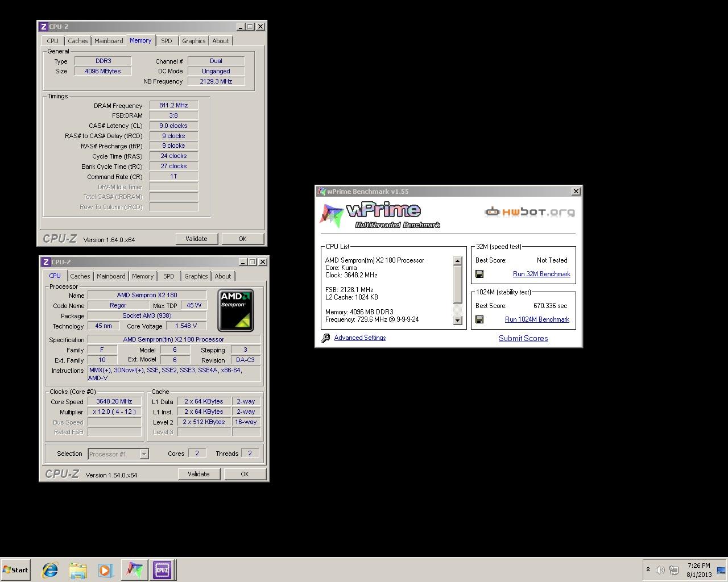Open the network tray icon

pyautogui.click(x=674, y=569)
